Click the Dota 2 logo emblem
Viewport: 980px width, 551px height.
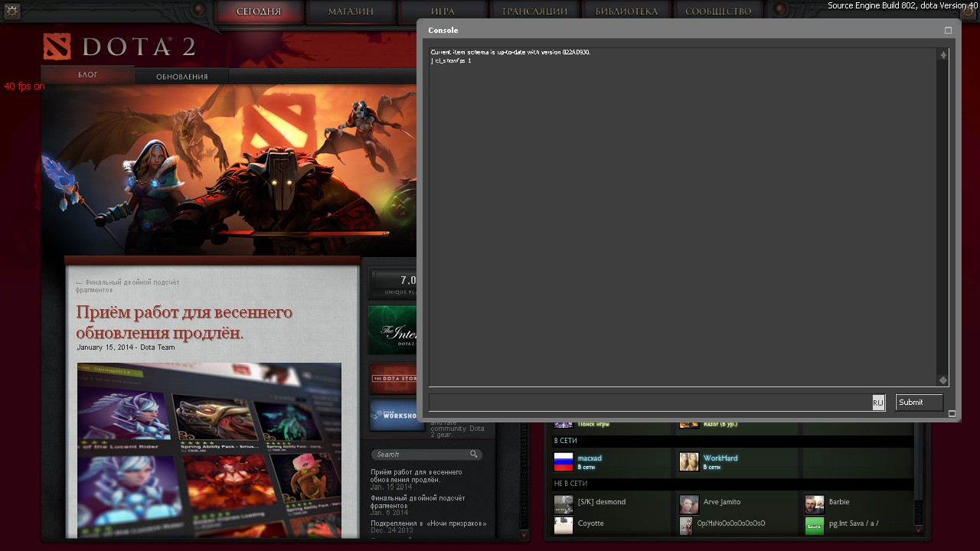coord(57,47)
